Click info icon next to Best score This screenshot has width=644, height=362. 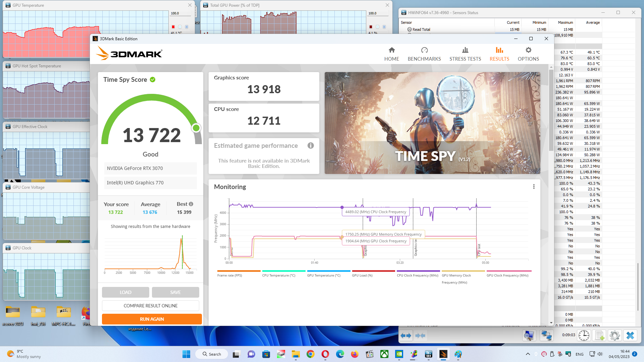pos(191,204)
